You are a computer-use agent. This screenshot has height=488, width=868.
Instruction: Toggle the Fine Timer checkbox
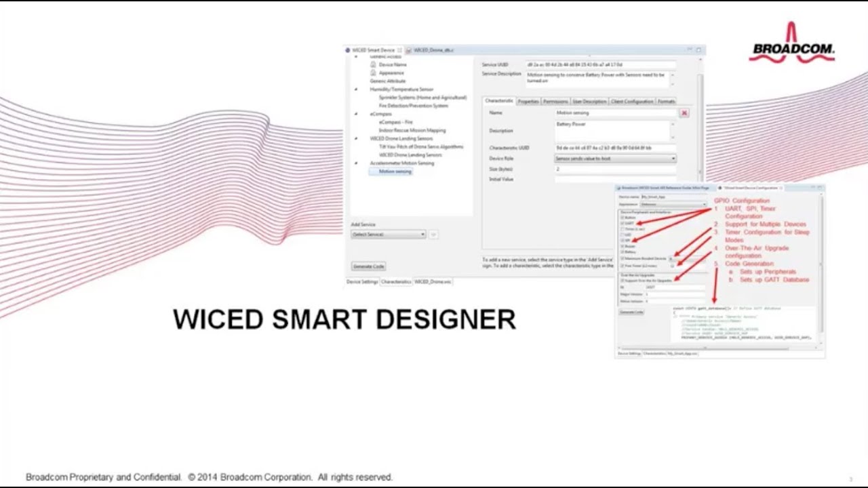click(x=623, y=266)
